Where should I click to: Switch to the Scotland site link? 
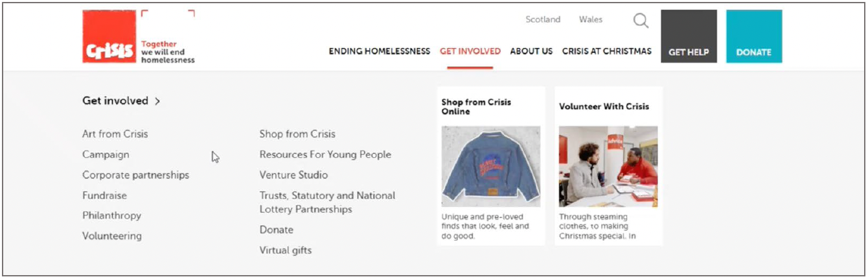(x=543, y=19)
